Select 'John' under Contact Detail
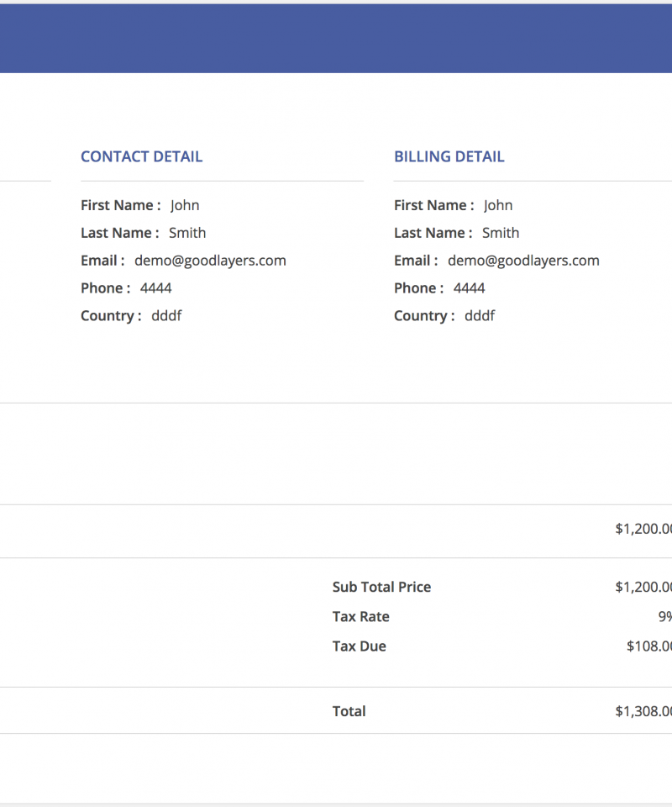This screenshot has width=672, height=807. point(185,205)
